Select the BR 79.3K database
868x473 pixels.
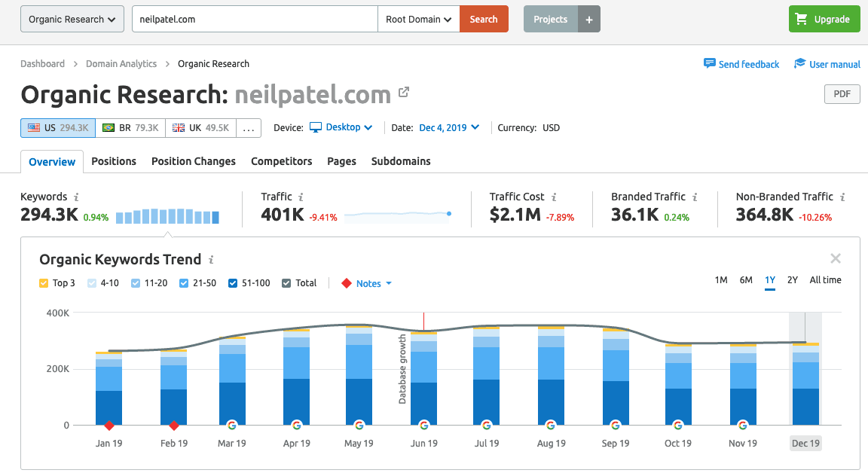click(130, 128)
